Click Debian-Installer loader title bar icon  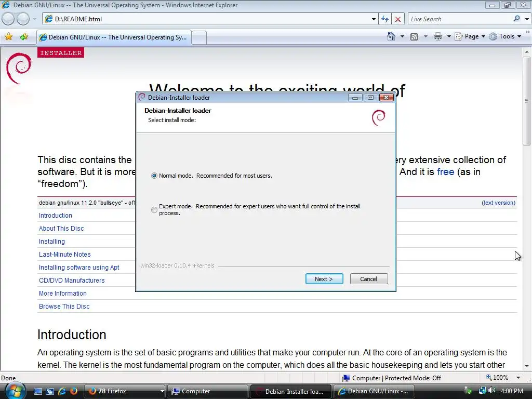[x=142, y=97]
